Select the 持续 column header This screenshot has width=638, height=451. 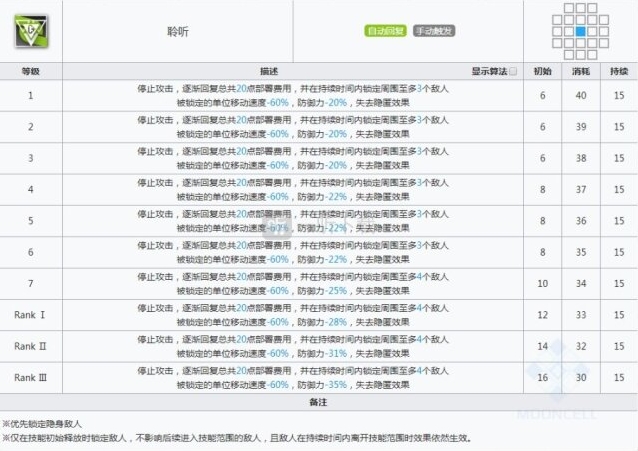[x=619, y=72]
